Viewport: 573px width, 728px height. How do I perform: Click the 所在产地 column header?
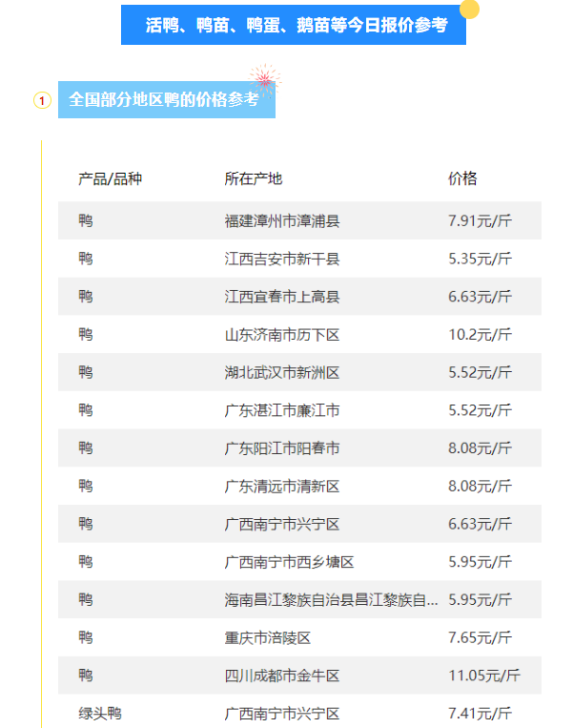click(253, 178)
